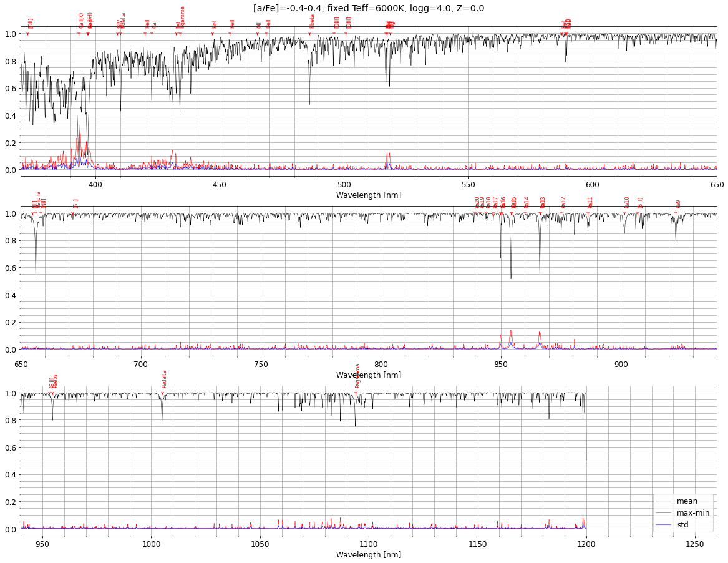Click the max-min legend entry
This screenshot has height=563, width=728.
[692, 513]
